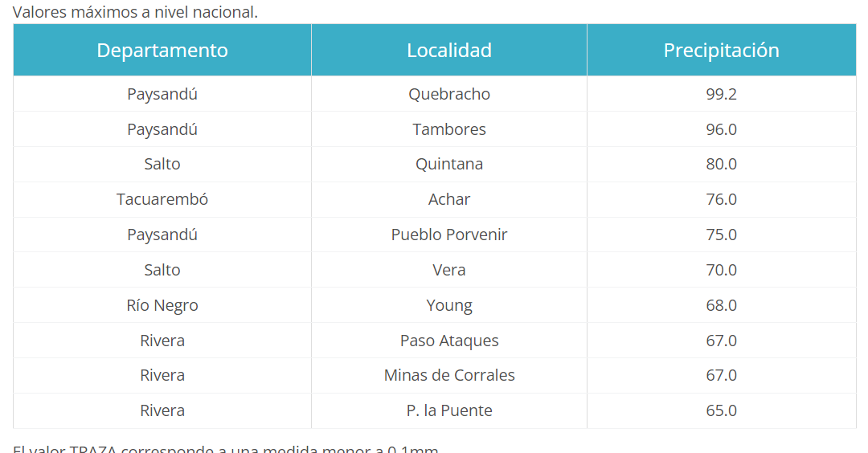Select the 96.0 precipitation value
This screenshot has height=453, width=868.
721,129
